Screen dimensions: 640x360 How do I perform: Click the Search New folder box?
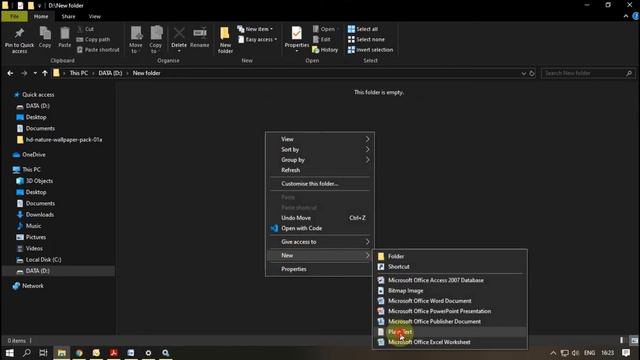pyautogui.click(x=588, y=73)
